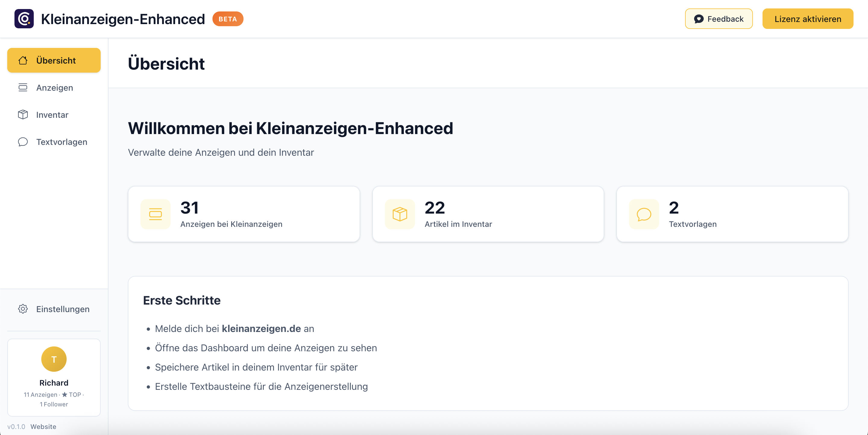Open the Anzeigen menu item
Image resolution: width=868 pixels, height=435 pixels.
pos(54,88)
